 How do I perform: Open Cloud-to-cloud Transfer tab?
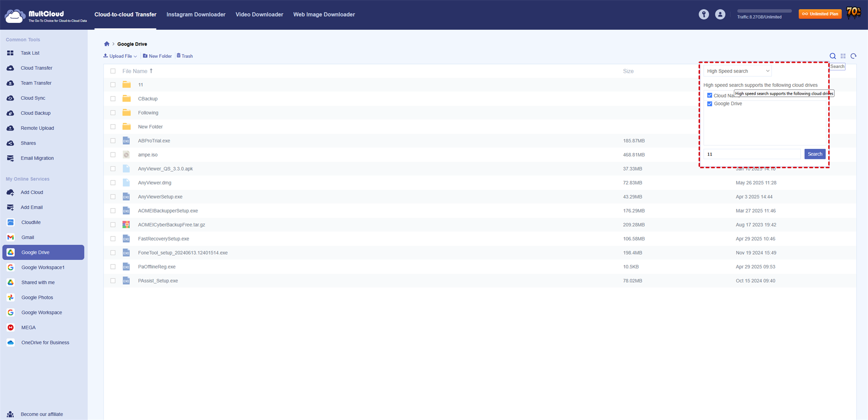pyautogui.click(x=125, y=15)
